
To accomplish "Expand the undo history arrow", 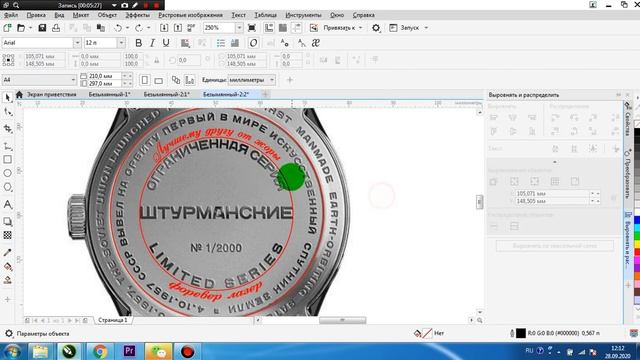I will click(127, 28).
